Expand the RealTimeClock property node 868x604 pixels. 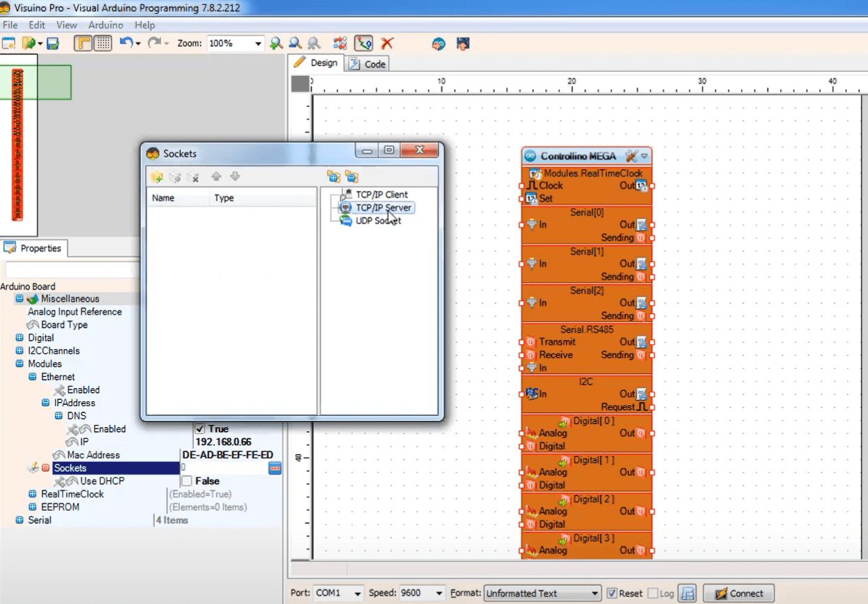[33, 494]
